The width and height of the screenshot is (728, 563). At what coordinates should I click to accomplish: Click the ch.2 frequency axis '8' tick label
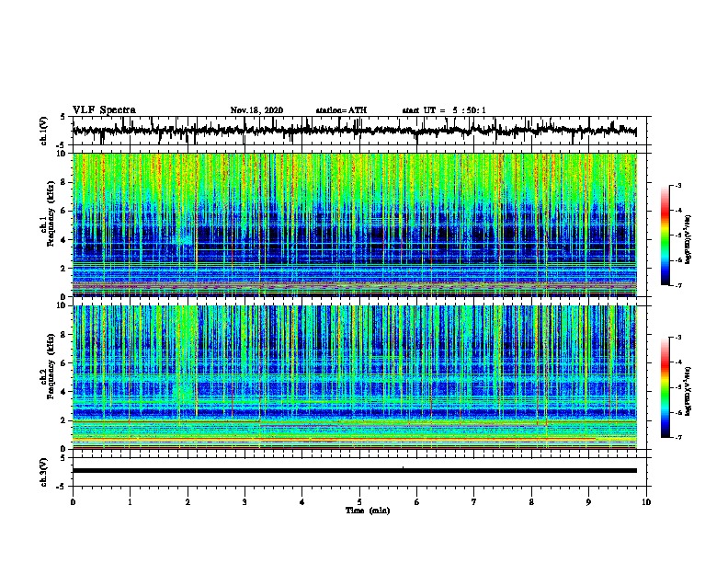(x=64, y=335)
